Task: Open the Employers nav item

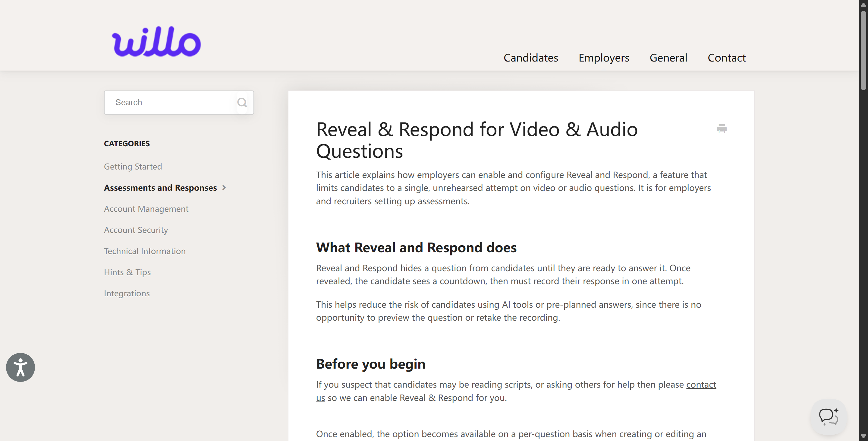Action: pyautogui.click(x=604, y=58)
